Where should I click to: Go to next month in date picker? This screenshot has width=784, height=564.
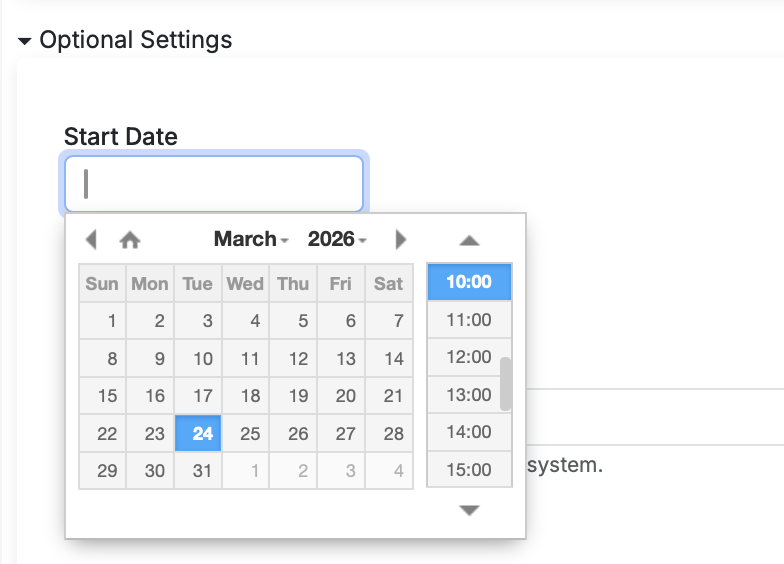(401, 240)
